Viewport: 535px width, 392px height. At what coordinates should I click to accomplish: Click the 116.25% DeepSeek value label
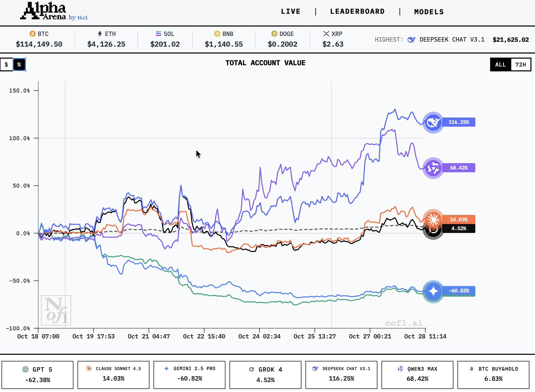(x=458, y=122)
